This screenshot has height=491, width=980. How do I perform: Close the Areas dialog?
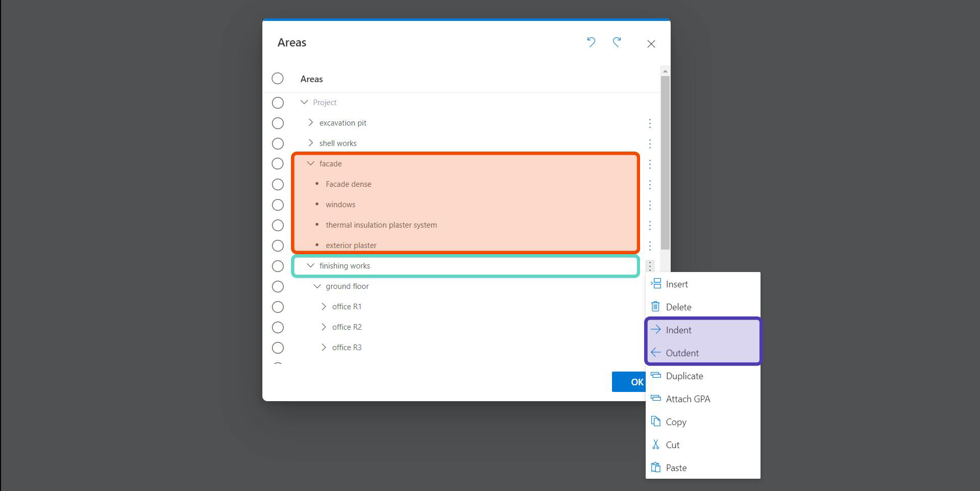[651, 44]
